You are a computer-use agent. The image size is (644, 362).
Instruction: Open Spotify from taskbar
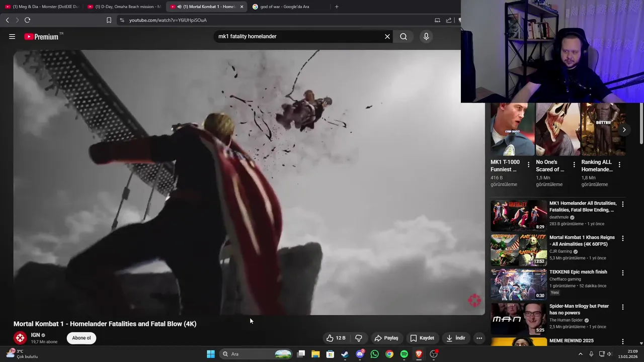point(404,354)
